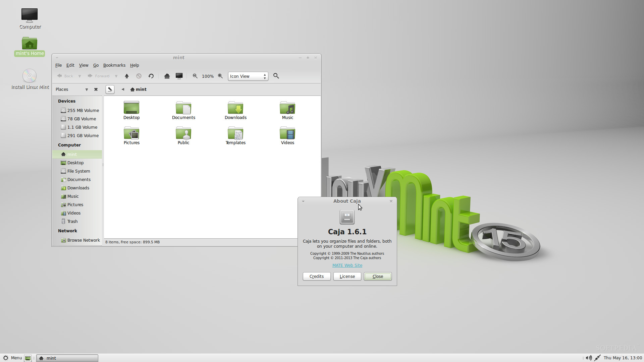The height and width of the screenshot is (362, 644).
Task: Close the Places sidebar
Action: 96,89
